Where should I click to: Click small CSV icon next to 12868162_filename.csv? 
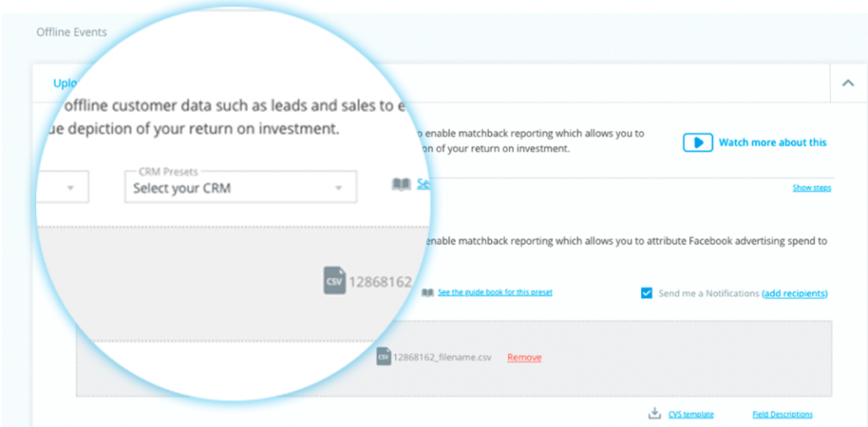point(383,357)
